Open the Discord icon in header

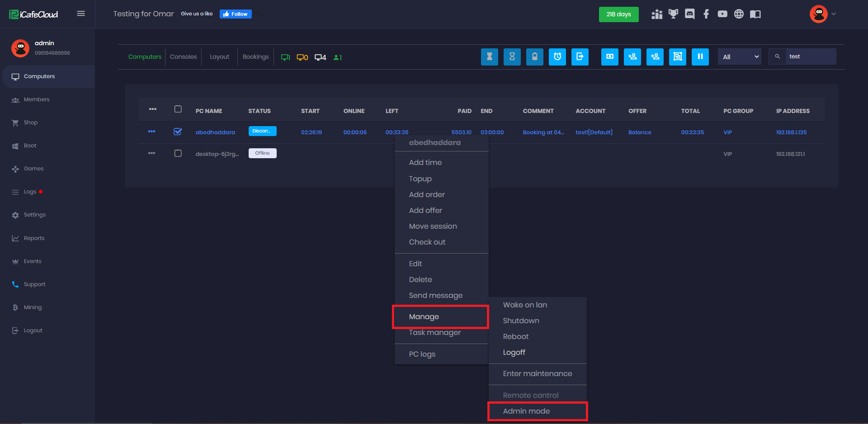point(689,14)
